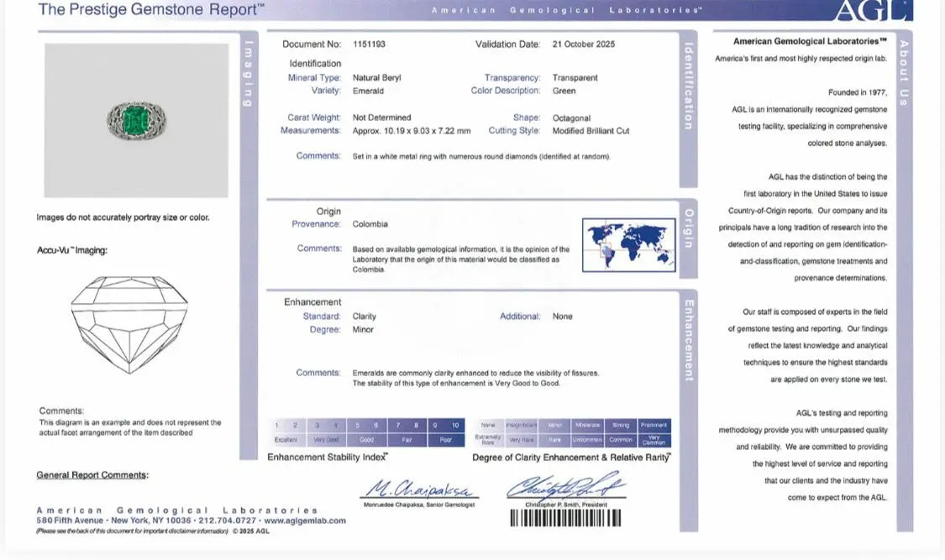
Task: Click the Enhancement Stability Index caption
Action: 328,458
